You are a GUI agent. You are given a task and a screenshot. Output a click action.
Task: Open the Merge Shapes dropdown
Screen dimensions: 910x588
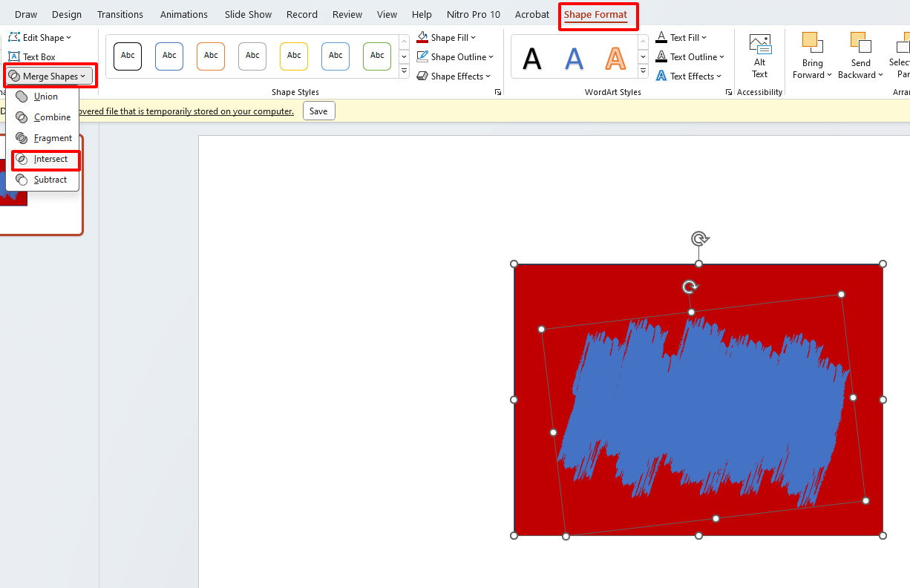[49, 76]
